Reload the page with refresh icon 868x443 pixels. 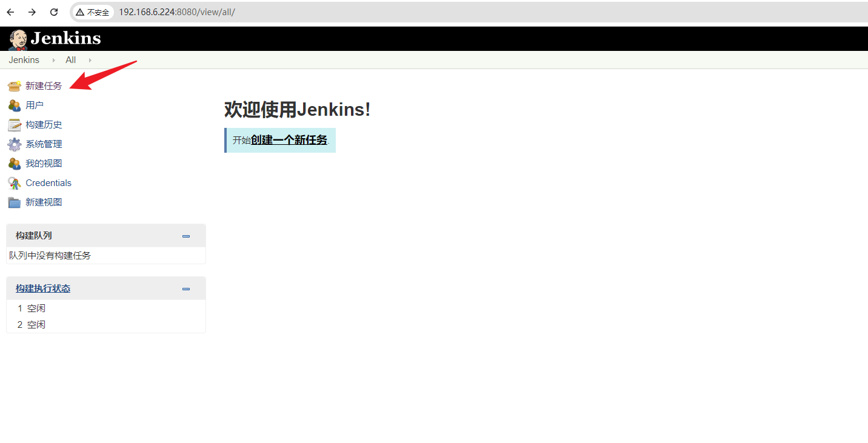coord(54,12)
